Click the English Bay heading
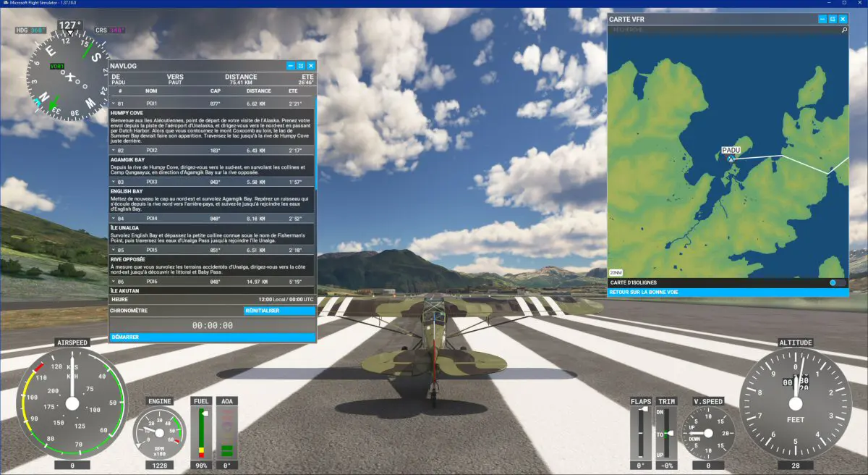 coord(126,191)
